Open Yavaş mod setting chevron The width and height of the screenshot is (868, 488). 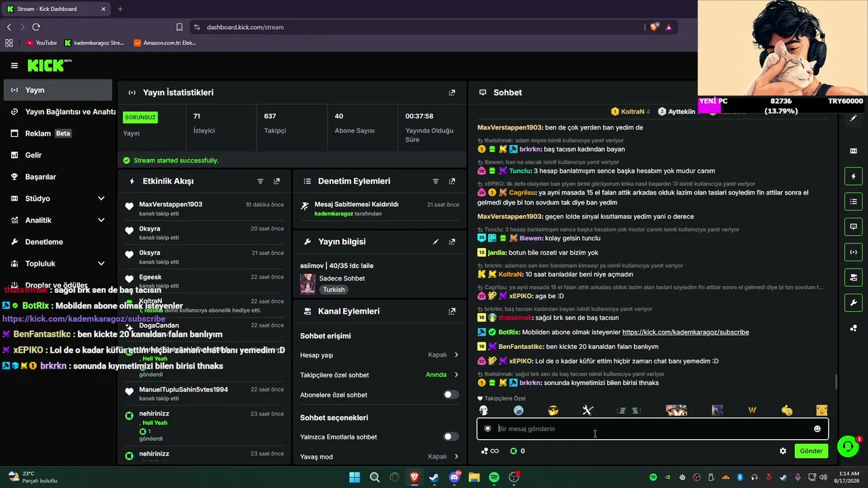pos(456,457)
